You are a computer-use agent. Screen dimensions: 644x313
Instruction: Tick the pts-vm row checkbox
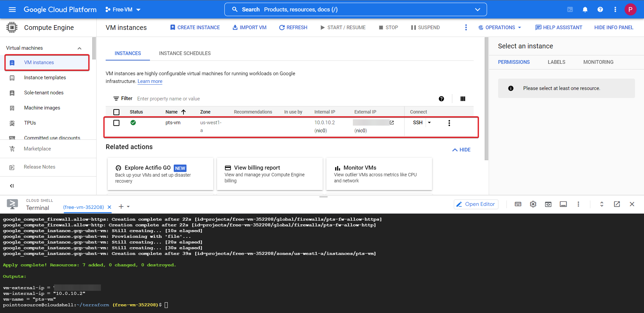tap(116, 123)
